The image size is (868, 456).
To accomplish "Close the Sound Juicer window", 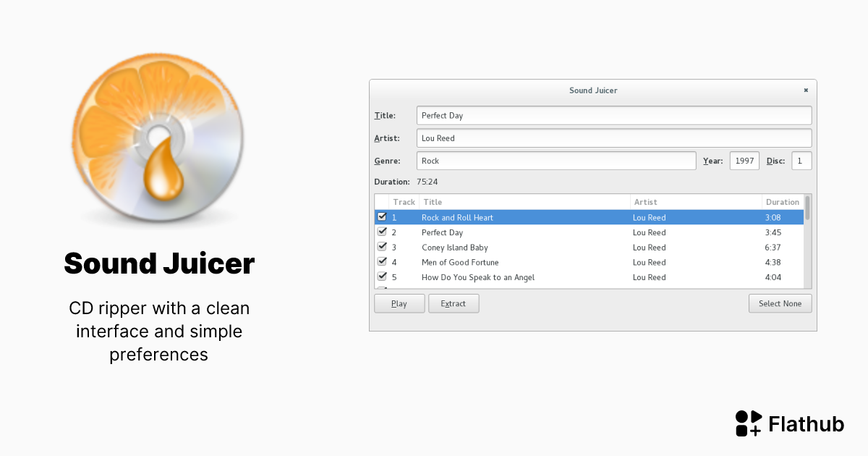I will pos(805,90).
